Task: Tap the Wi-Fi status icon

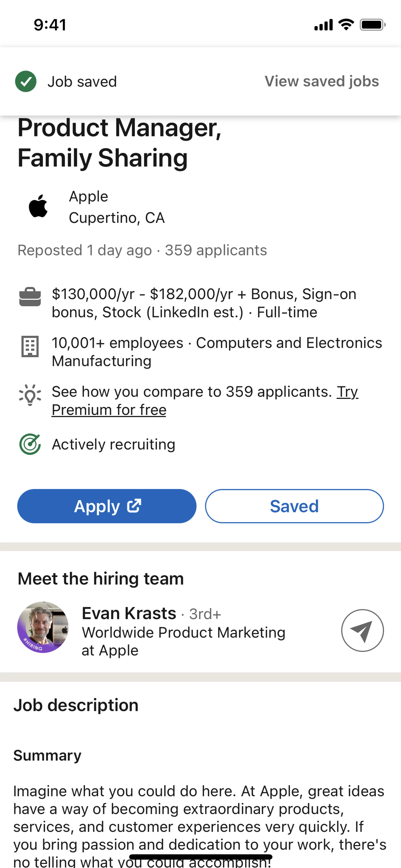Action: [346, 25]
